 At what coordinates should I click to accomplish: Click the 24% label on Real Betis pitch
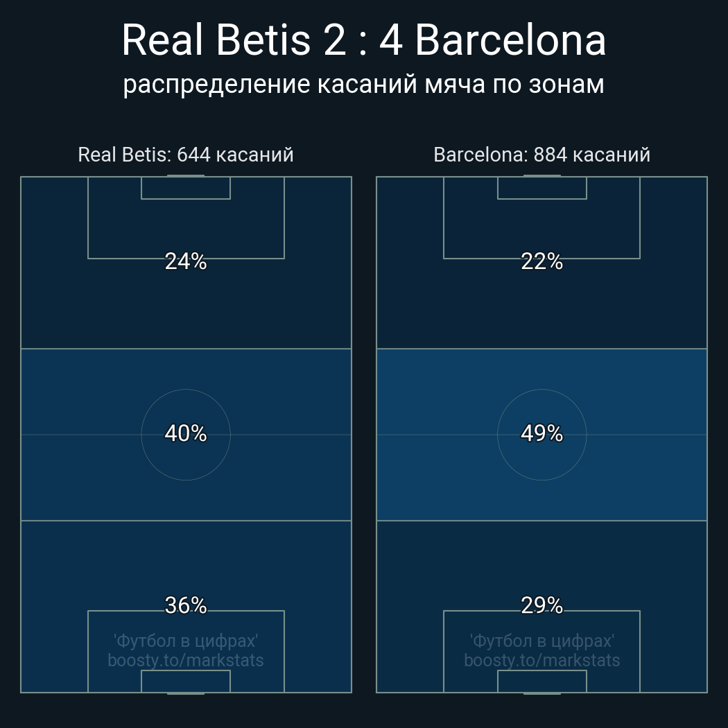click(186, 261)
